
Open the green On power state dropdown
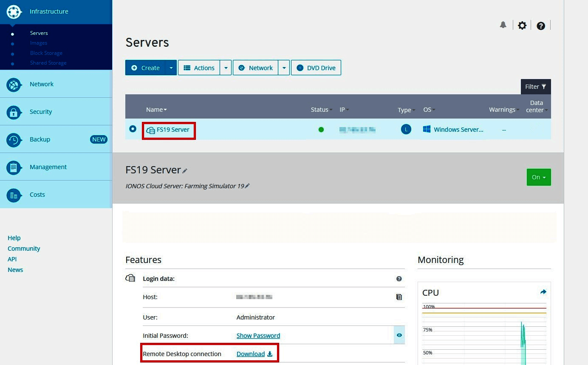coord(539,177)
